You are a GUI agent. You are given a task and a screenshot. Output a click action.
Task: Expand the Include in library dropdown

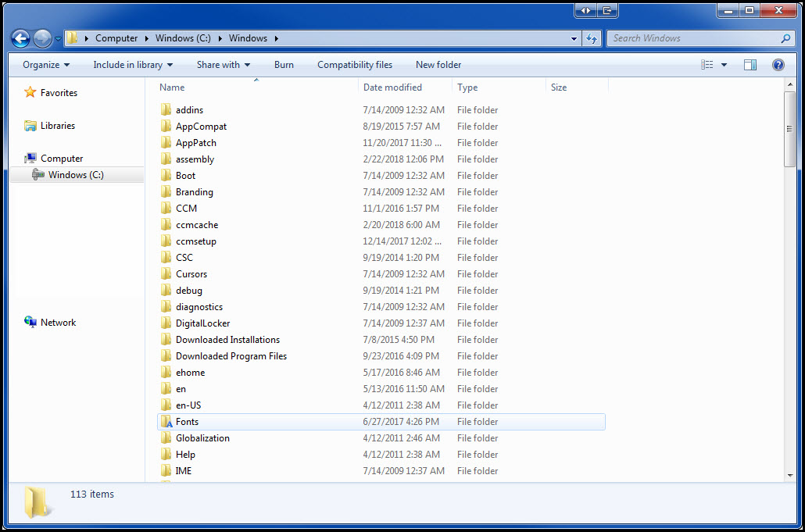pos(132,65)
